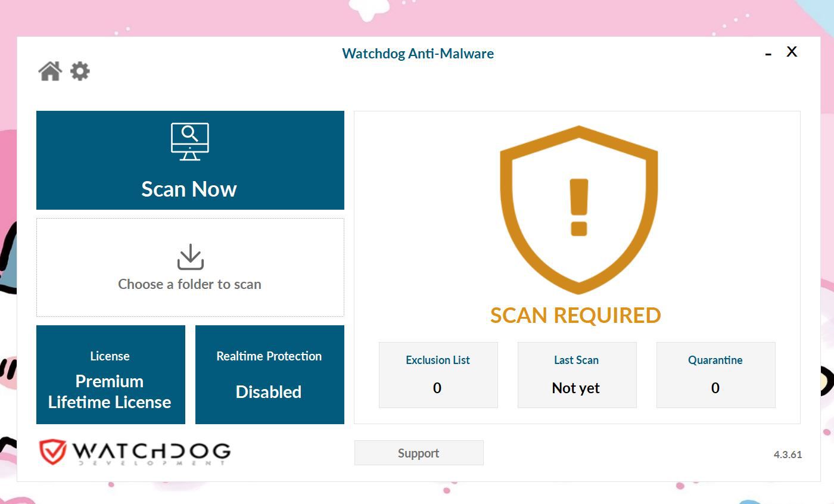Close the Watchdog Anti-Malware window

(792, 52)
